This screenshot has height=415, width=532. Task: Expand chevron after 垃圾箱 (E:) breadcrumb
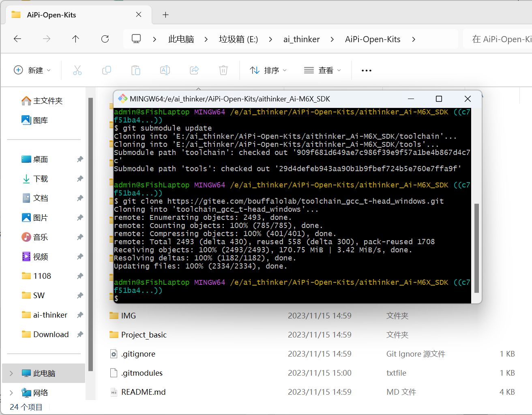click(x=270, y=39)
